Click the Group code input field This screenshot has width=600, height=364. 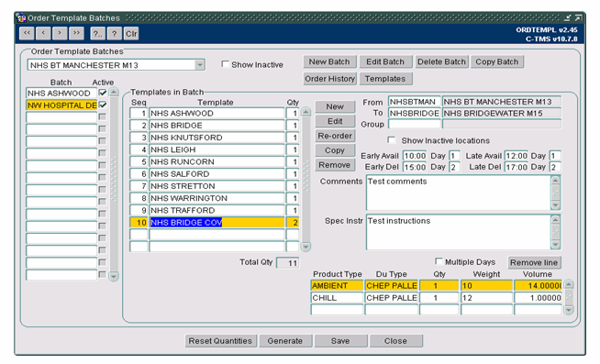pyautogui.click(x=415, y=124)
